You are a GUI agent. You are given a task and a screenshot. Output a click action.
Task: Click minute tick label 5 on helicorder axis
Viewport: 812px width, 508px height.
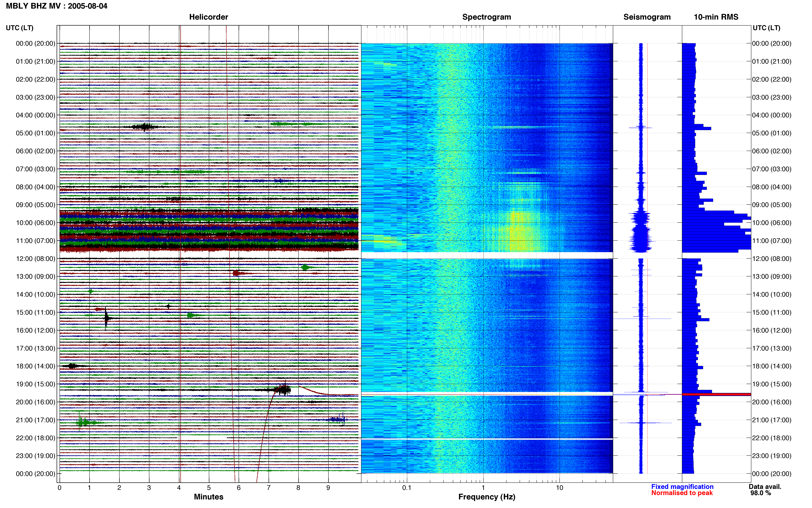click(x=209, y=488)
